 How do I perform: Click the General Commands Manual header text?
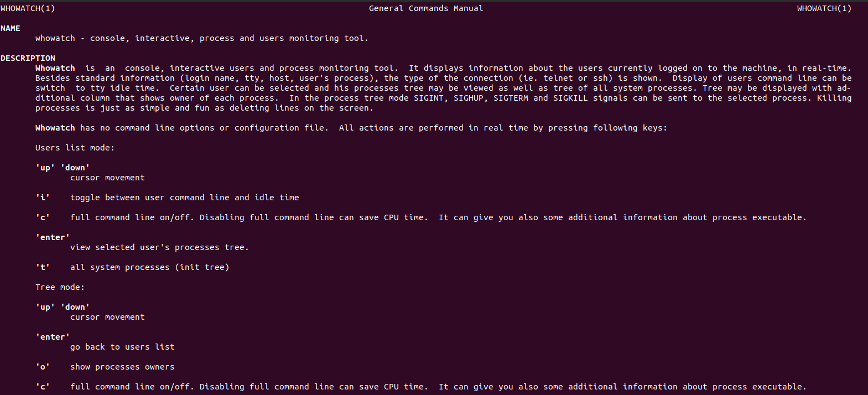click(426, 8)
